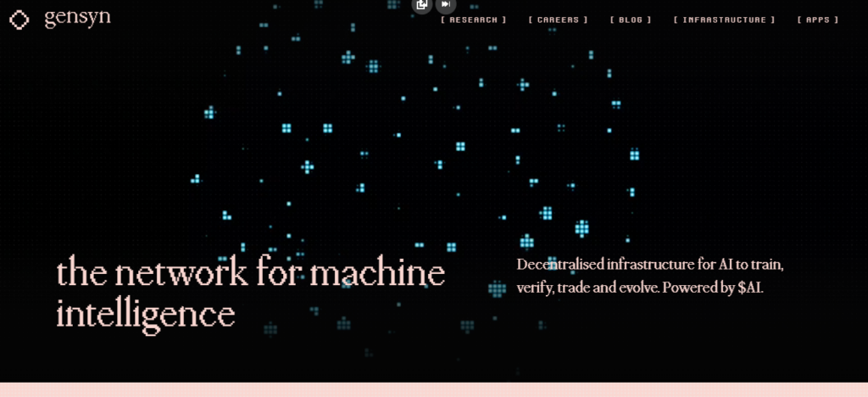The width and height of the screenshot is (868, 397).
Task: Click the headline "the network for machine intelligence"
Action: pyautogui.click(x=251, y=294)
